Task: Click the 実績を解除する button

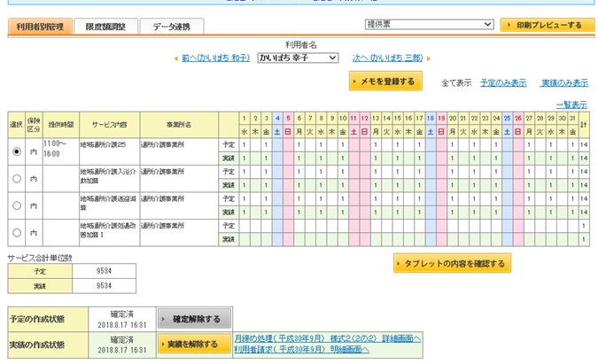Action: (x=194, y=345)
